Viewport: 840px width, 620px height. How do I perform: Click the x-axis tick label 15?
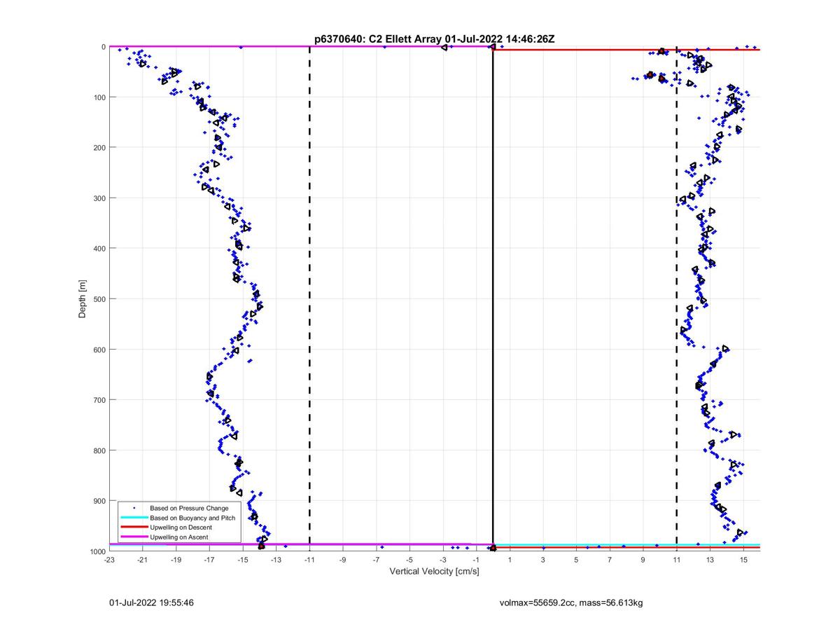743,560
